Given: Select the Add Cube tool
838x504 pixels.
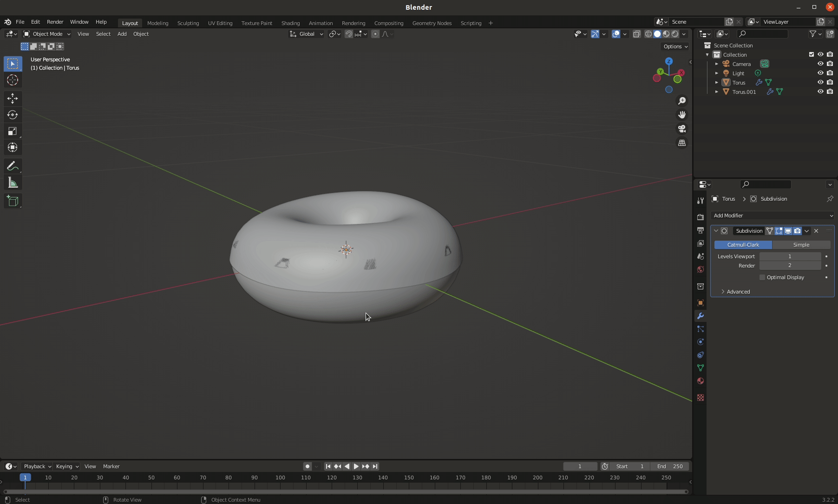Looking at the screenshot, I should (13, 201).
